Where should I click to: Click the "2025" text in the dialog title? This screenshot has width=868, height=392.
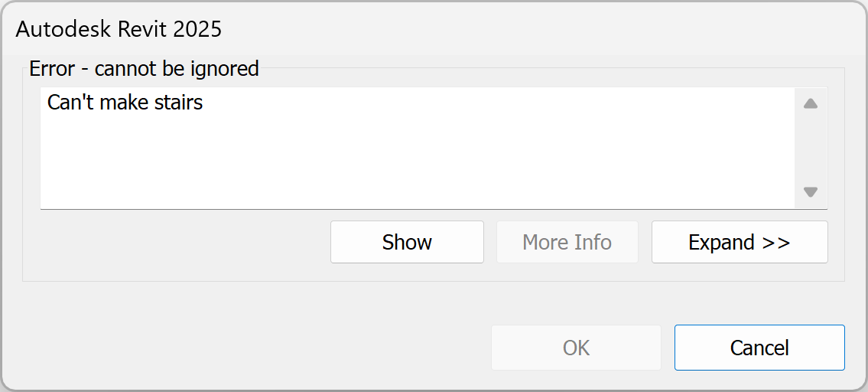tap(197, 29)
